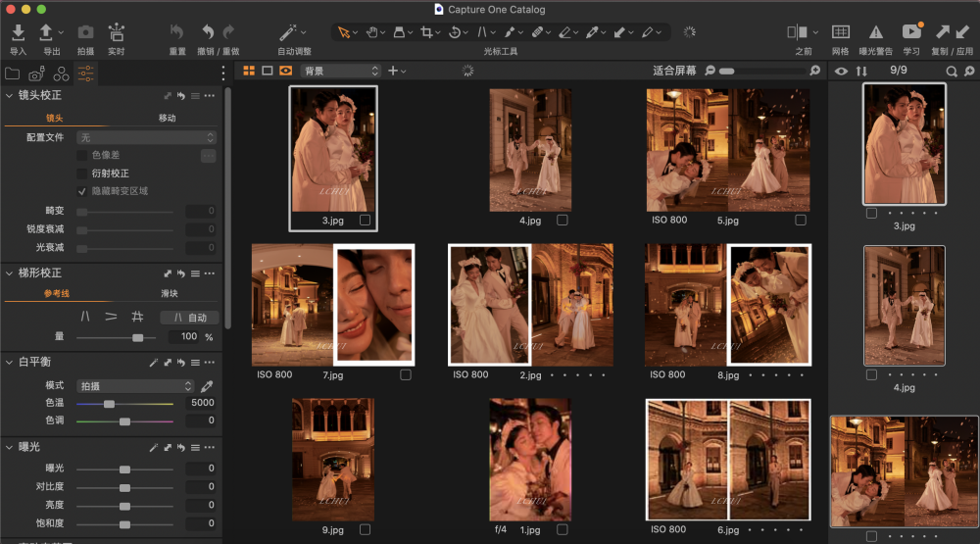The width and height of the screenshot is (980, 544).
Task: Uncheck Hide Distorted Areas (隐藏畸变区域) checkbox
Action: (x=82, y=191)
